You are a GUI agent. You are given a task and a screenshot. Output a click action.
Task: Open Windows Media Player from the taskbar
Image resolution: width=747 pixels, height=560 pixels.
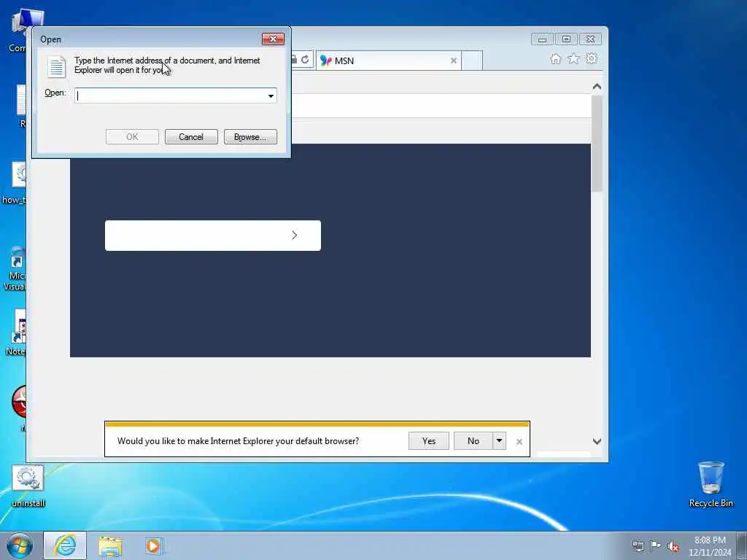[154, 545]
